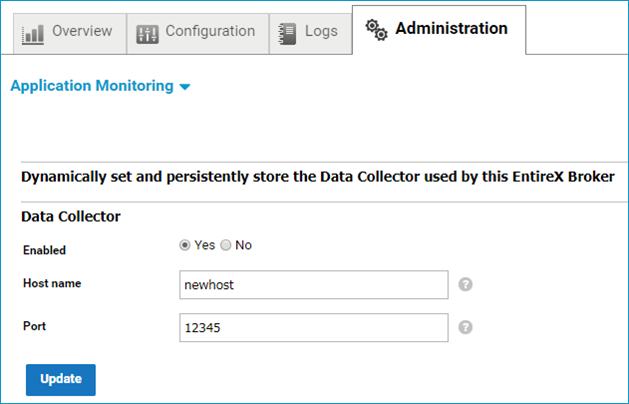Click the gears icon on Administration tab
Viewport: 629px width, 404px height.
[376, 30]
